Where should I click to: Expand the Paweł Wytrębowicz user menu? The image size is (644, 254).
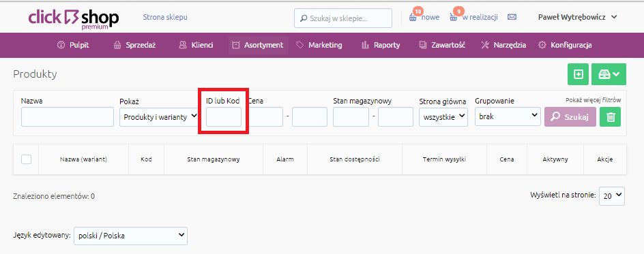577,17
